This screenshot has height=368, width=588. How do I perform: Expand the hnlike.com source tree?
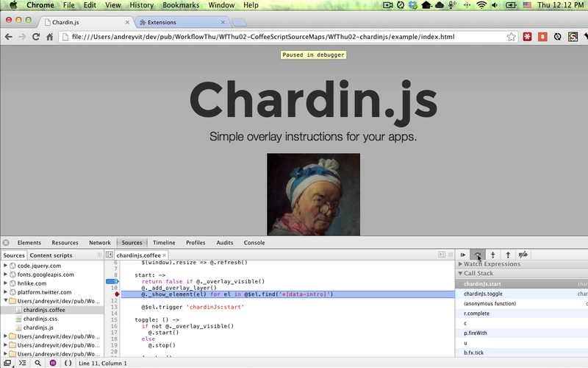[x=5, y=283]
